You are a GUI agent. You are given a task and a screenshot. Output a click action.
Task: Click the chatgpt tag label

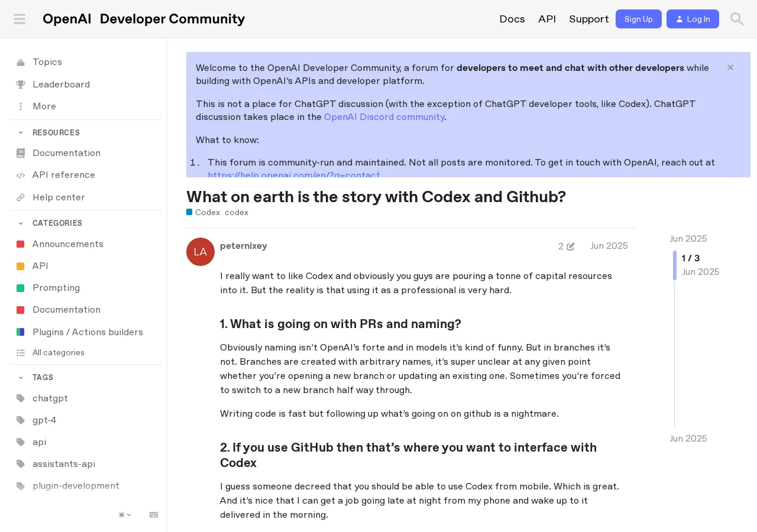(x=50, y=398)
